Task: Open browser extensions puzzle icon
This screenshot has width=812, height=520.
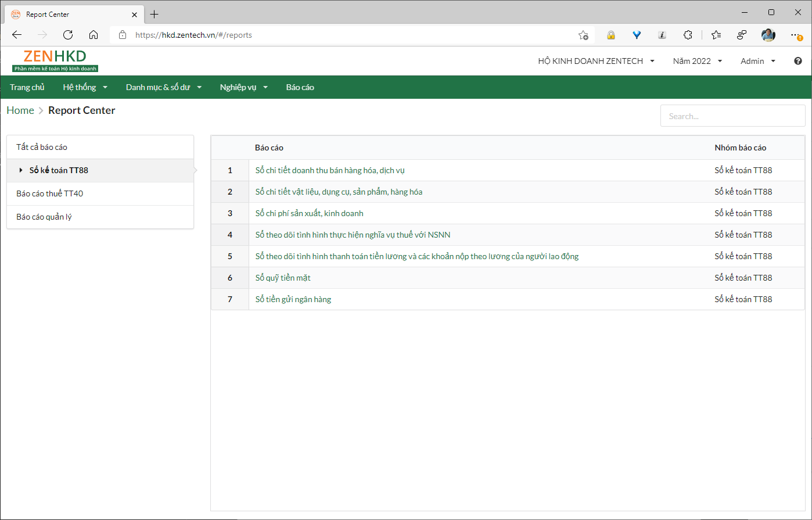Action: (x=688, y=35)
